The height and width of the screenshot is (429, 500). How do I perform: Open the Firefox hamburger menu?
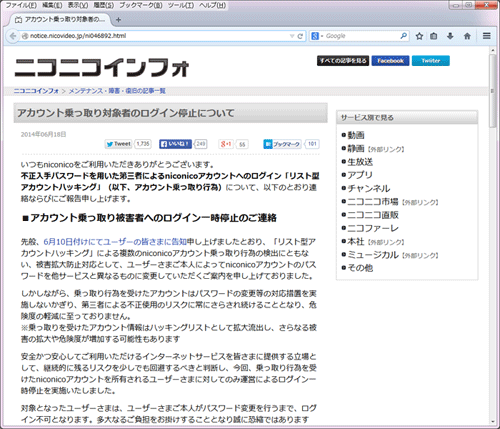(487, 36)
